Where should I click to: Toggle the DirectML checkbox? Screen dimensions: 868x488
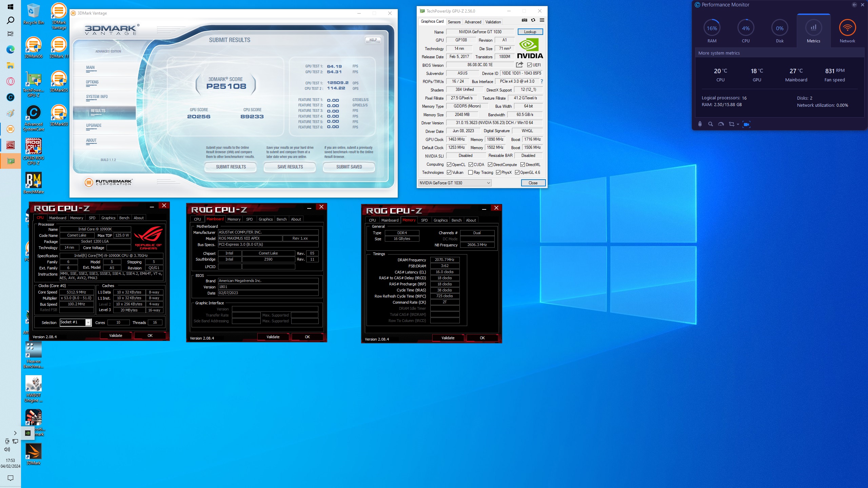[522, 165]
